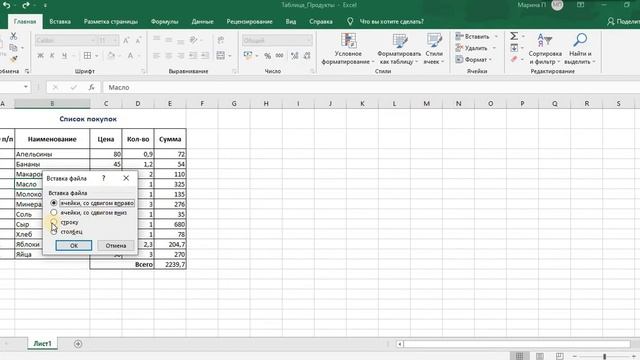
Task: Click the Copy icon in clipboard group
Action: click(13, 48)
